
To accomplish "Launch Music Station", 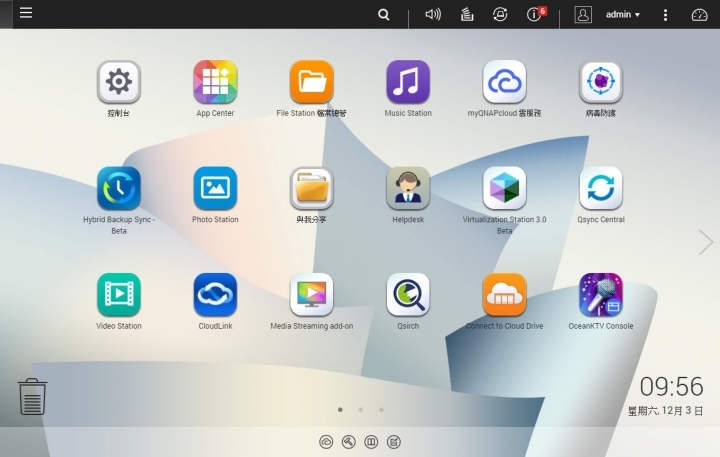I will coord(408,82).
